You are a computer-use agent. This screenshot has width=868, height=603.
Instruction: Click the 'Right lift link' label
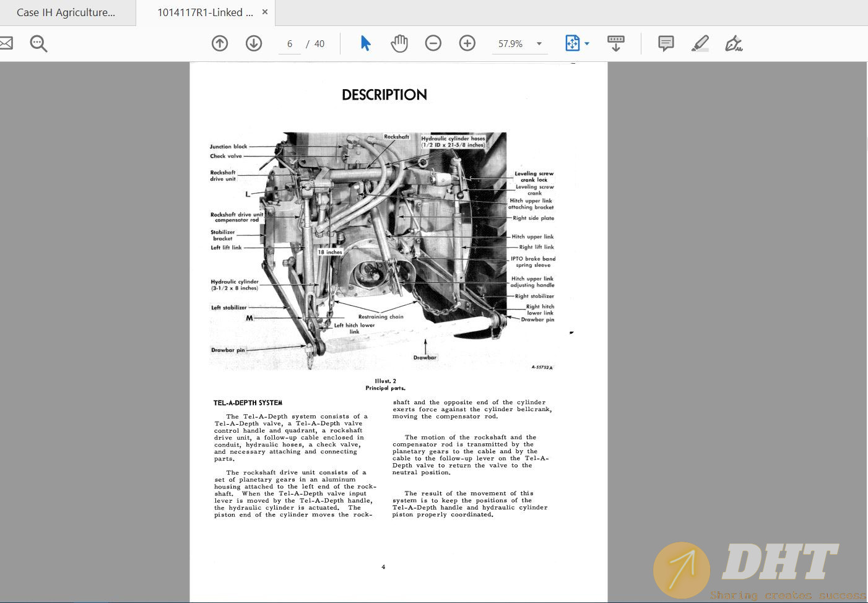click(537, 247)
